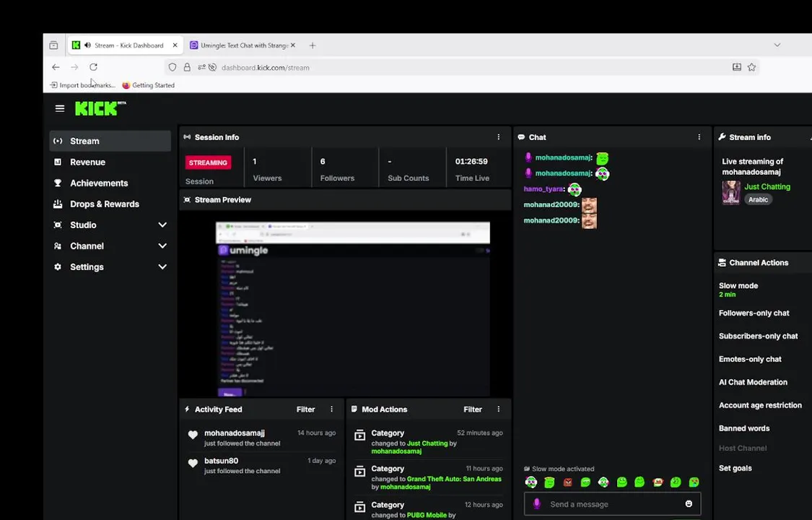Open emoji picker in chat message box
The height and width of the screenshot is (520, 812).
coord(689,504)
